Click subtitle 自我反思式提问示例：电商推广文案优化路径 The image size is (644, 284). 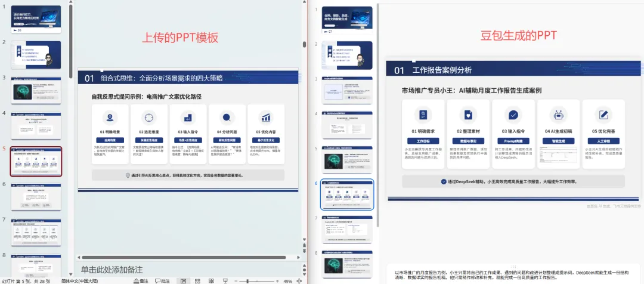click(147, 97)
